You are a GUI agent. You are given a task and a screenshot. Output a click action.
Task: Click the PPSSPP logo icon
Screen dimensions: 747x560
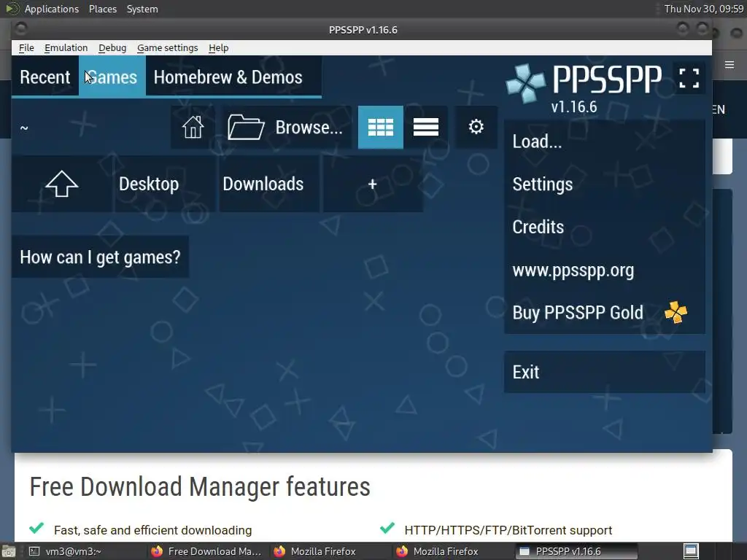525,83
